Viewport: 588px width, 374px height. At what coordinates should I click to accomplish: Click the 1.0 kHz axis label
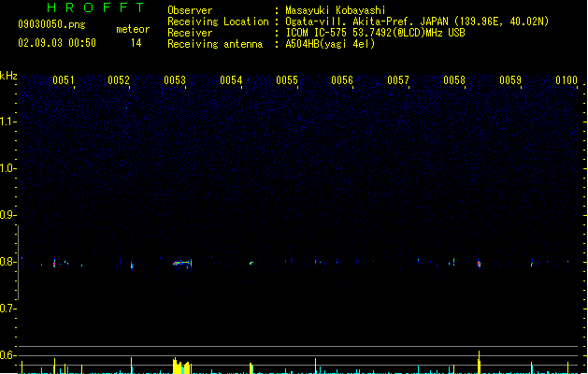point(7,168)
